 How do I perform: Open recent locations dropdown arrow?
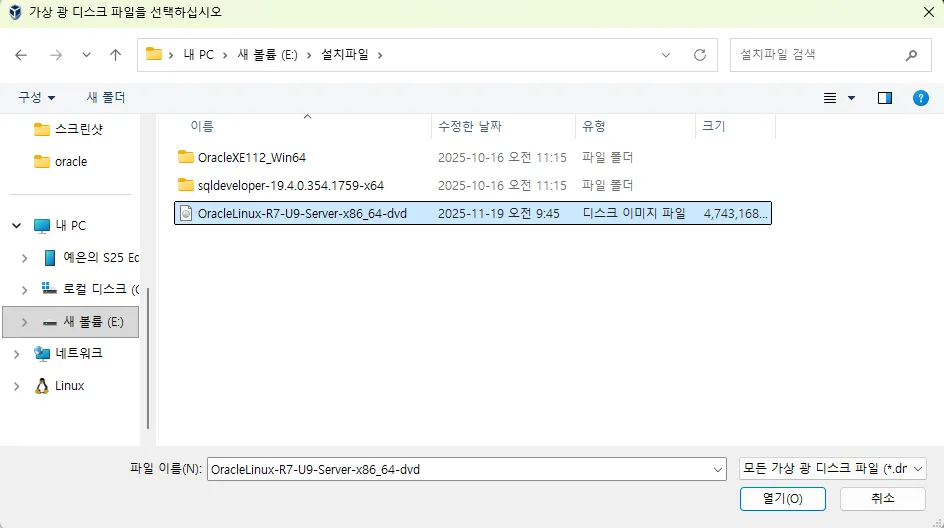[x=86, y=55]
